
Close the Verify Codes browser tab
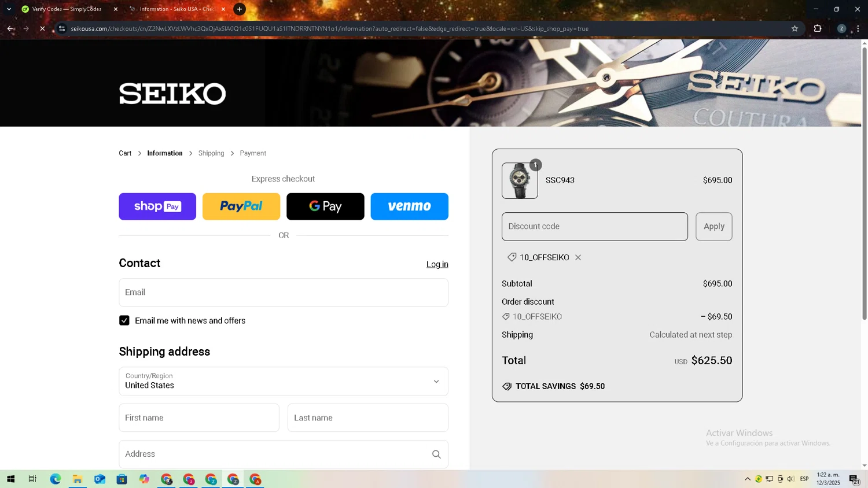click(116, 9)
